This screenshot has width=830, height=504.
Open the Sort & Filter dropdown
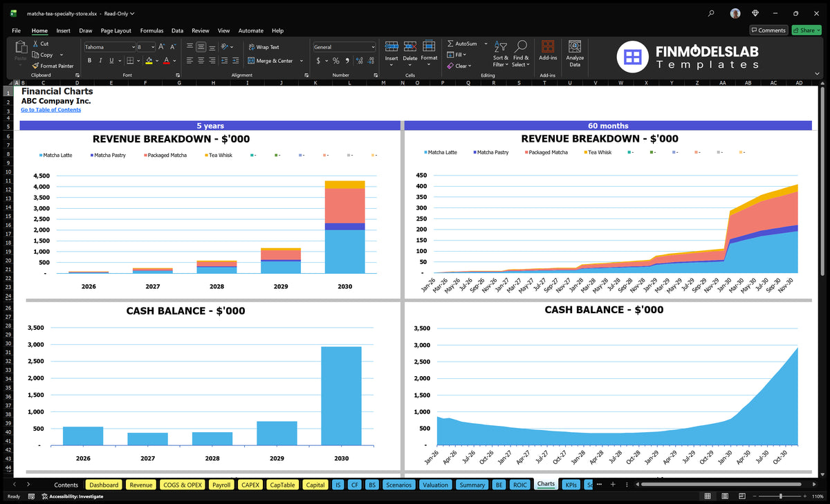[x=500, y=54]
